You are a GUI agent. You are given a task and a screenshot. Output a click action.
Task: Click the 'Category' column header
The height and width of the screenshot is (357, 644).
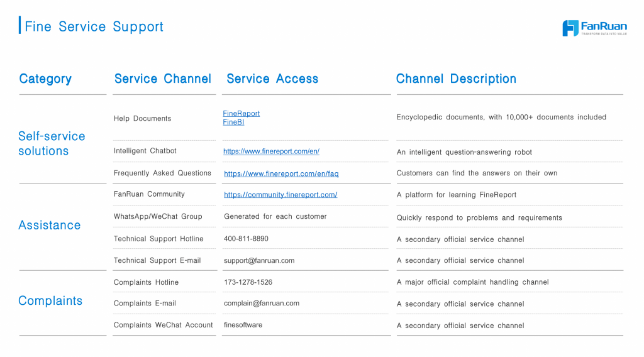click(45, 79)
